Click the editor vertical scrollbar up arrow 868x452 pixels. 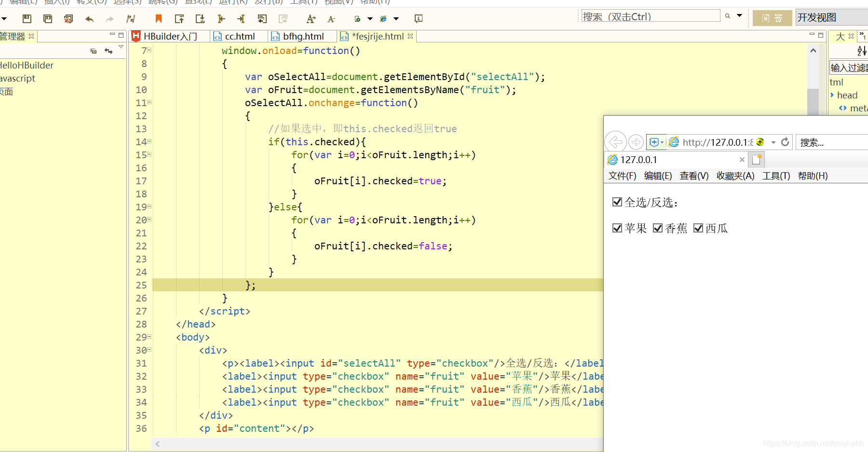tap(813, 50)
